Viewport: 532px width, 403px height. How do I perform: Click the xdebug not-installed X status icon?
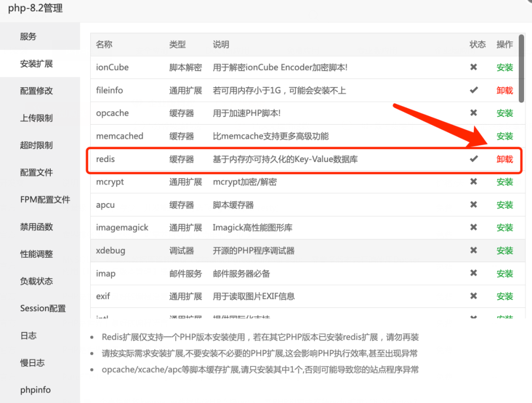pos(473,250)
